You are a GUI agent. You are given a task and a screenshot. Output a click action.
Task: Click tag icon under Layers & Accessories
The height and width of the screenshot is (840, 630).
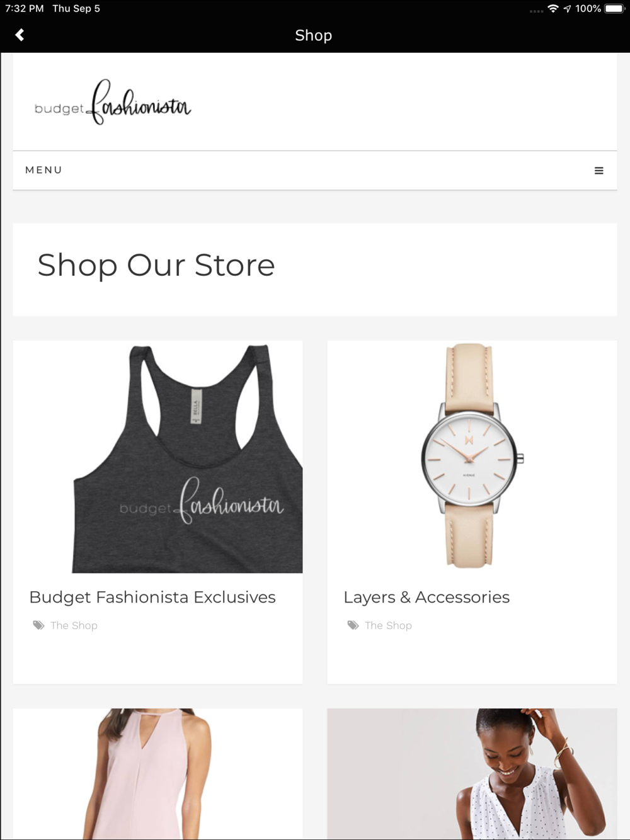coord(353,625)
